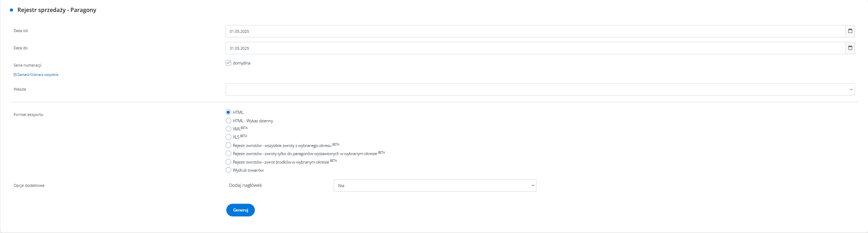Choose Wydruk towarów export option
The width and height of the screenshot is (868, 233).
click(x=228, y=170)
